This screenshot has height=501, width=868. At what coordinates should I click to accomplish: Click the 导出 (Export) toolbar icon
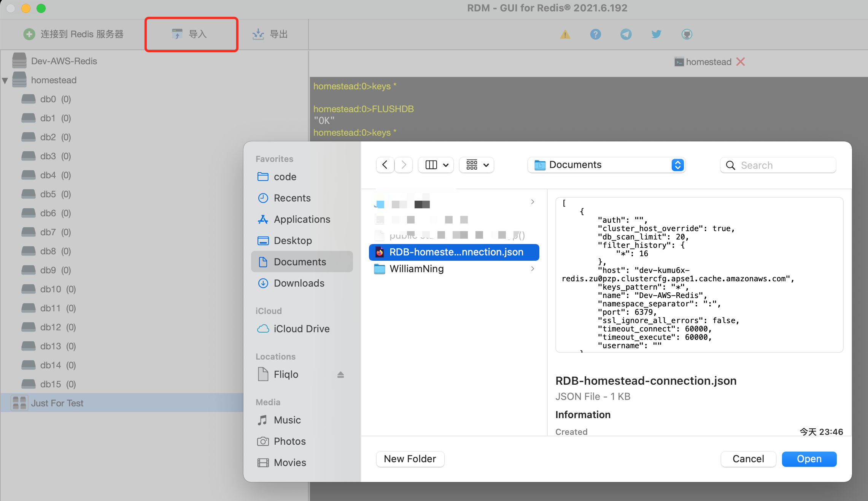click(x=271, y=34)
